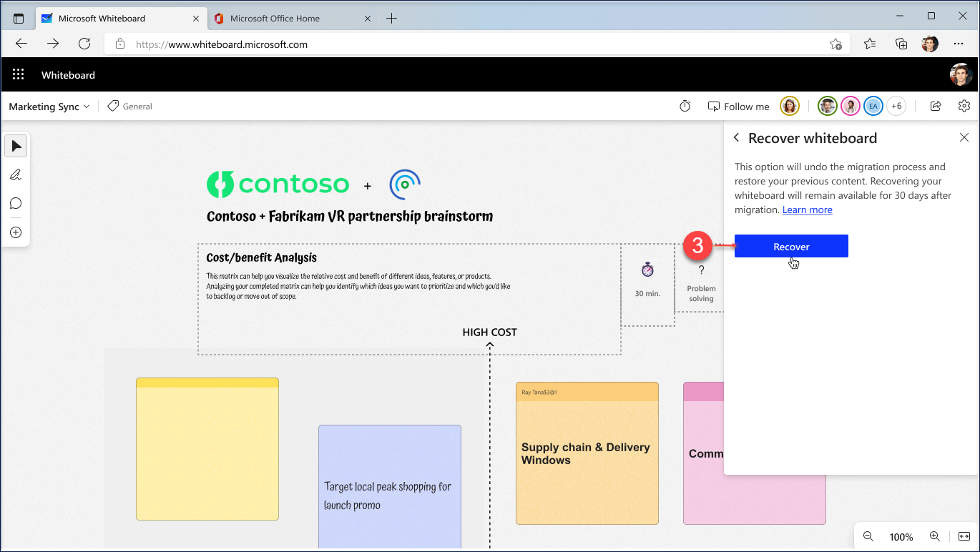Zoom in using the plus magnifier

[934, 536]
